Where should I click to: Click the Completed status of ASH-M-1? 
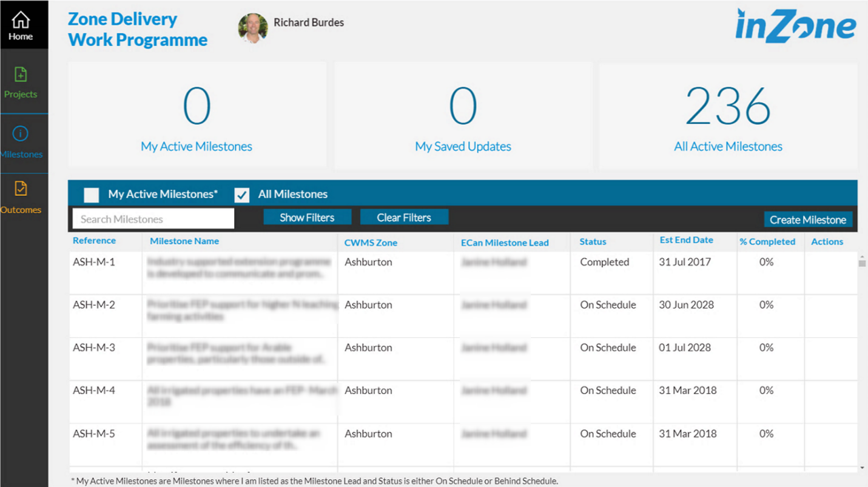pos(605,262)
